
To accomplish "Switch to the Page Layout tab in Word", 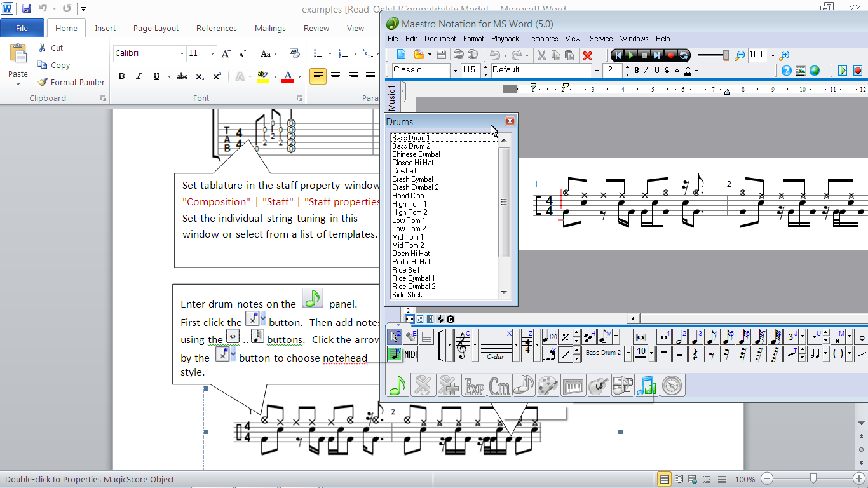I will pos(156,28).
